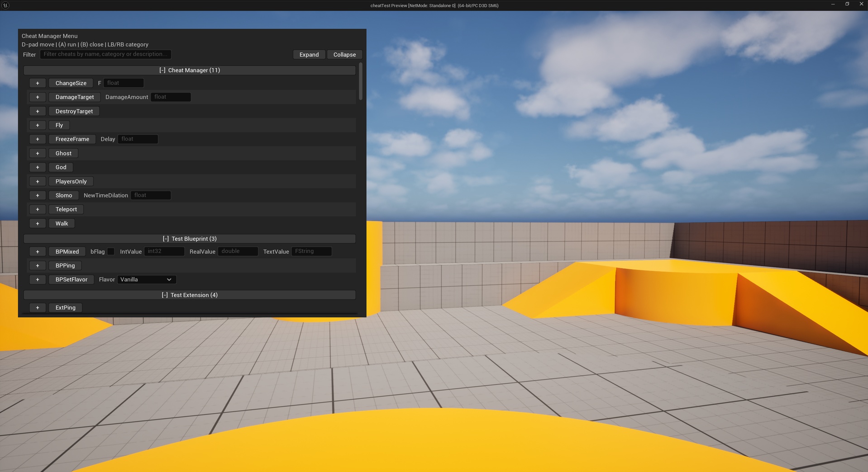The width and height of the screenshot is (868, 472).
Task: Click the plus button beside FreezeFrame
Action: (x=38, y=139)
